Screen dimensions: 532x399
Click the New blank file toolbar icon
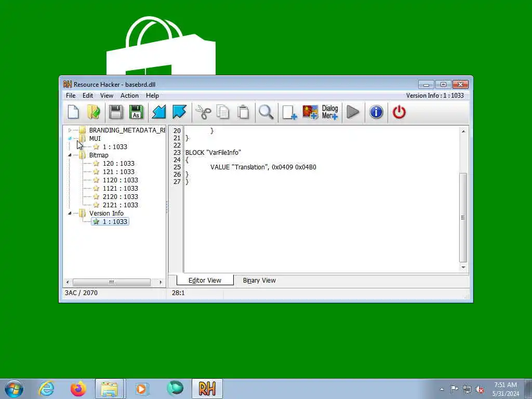click(x=73, y=112)
